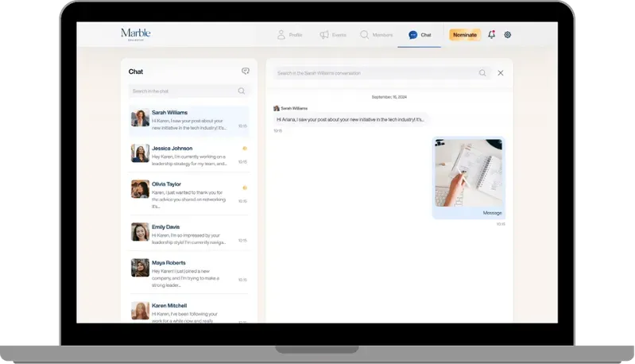Click Olivia Taylor's avatar
The height and width of the screenshot is (364, 635).
click(140, 189)
